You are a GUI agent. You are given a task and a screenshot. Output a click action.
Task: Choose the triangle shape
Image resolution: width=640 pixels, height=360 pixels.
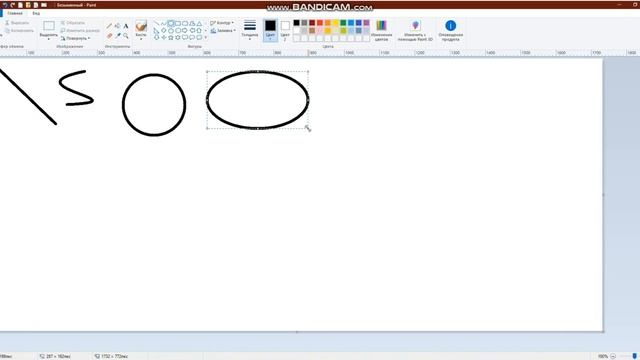(x=199, y=24)
